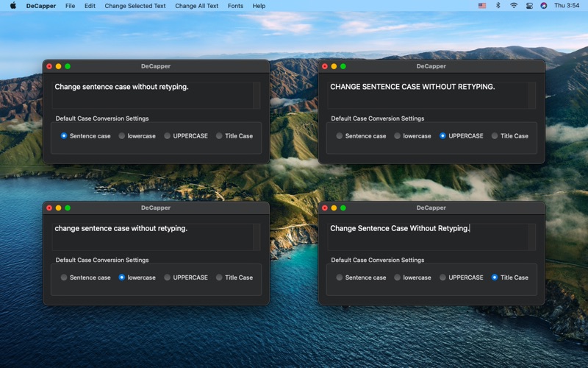Click scrollbar of the bottom-right window's text area
Image resolution: width=588 pixels, height=368 pixels.
[532, 237]
